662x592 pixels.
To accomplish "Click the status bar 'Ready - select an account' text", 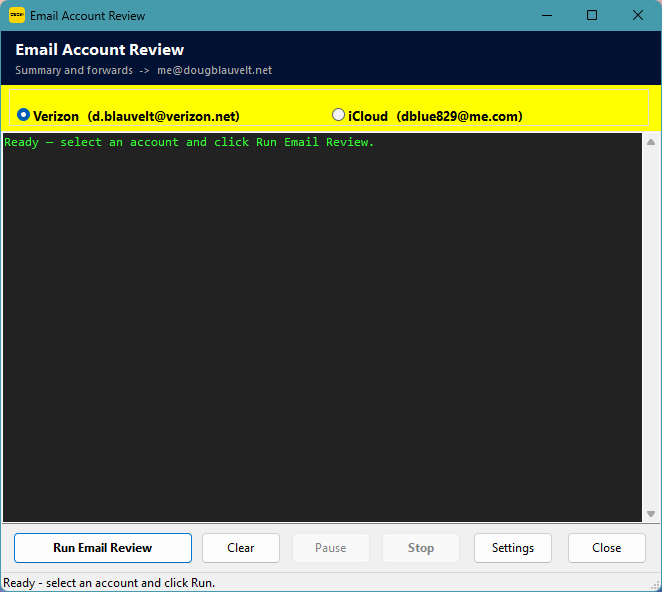I will pyautogui.click(x=109, y=583).
